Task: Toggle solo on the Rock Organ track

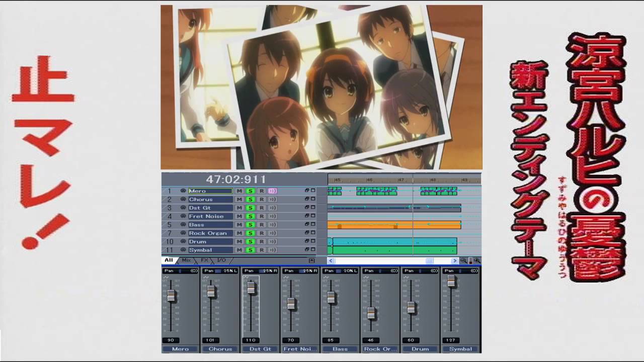Action: (250, 233)
